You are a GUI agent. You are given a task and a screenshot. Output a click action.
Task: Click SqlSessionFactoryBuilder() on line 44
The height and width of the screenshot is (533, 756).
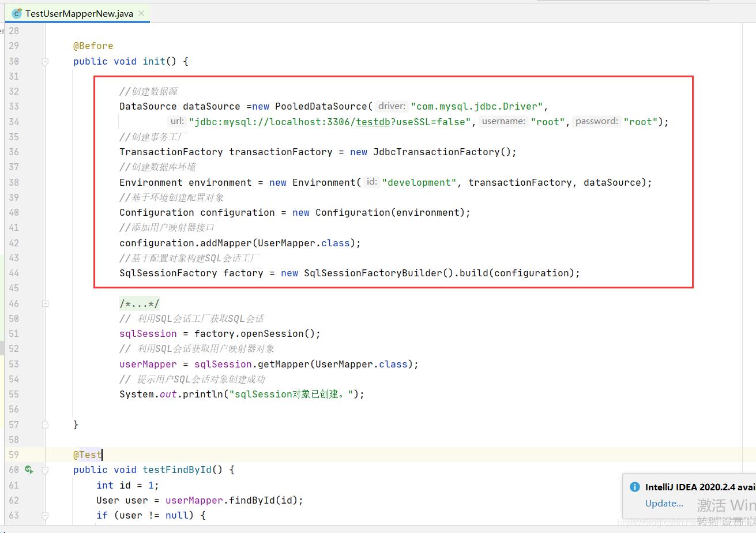tap(379, 273)
